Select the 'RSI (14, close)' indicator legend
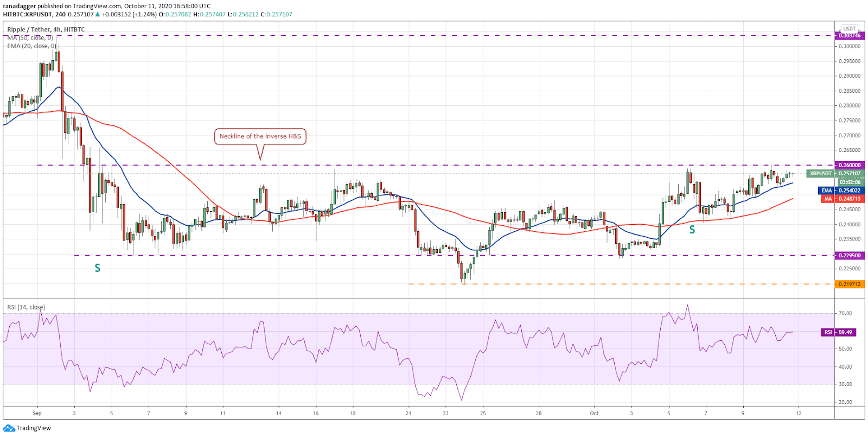The height and width of the screenshot is (437, 868). pos(26,307)
